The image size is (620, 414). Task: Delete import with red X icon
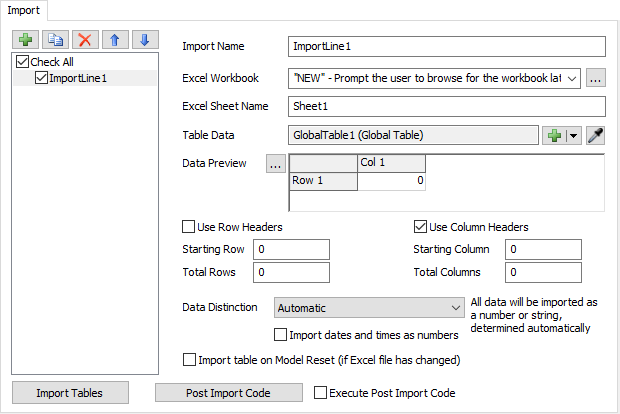(x=86, y=40)
